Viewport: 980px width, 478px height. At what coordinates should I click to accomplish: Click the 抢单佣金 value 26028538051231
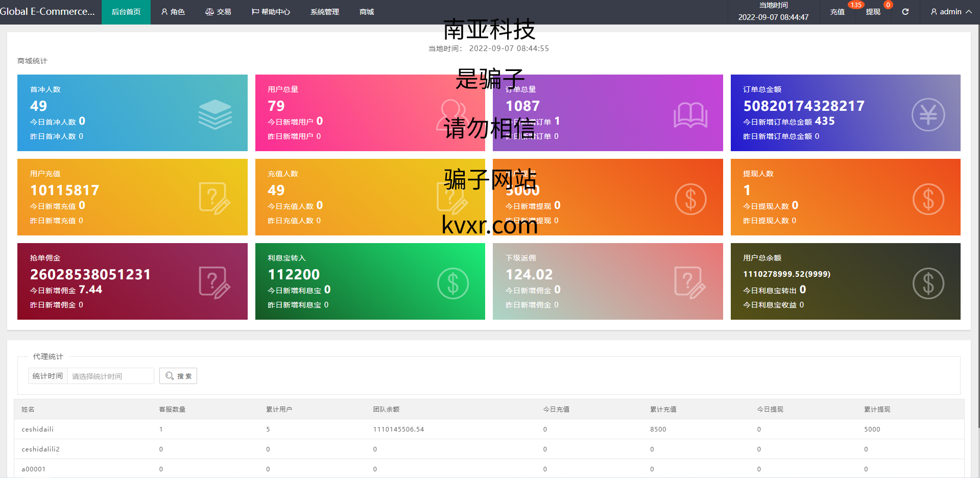click(x=90, y=274)
